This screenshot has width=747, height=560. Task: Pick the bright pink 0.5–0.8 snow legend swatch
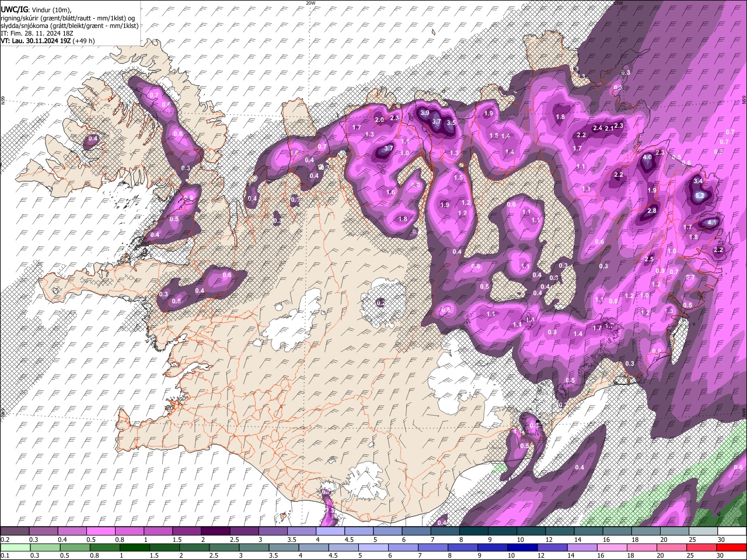click(x=100, y=531)
